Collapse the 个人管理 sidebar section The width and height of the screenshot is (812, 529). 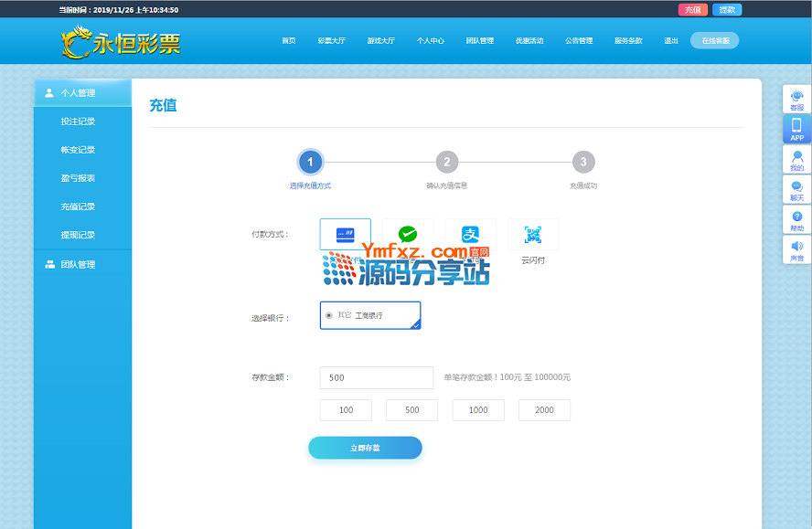82,93
